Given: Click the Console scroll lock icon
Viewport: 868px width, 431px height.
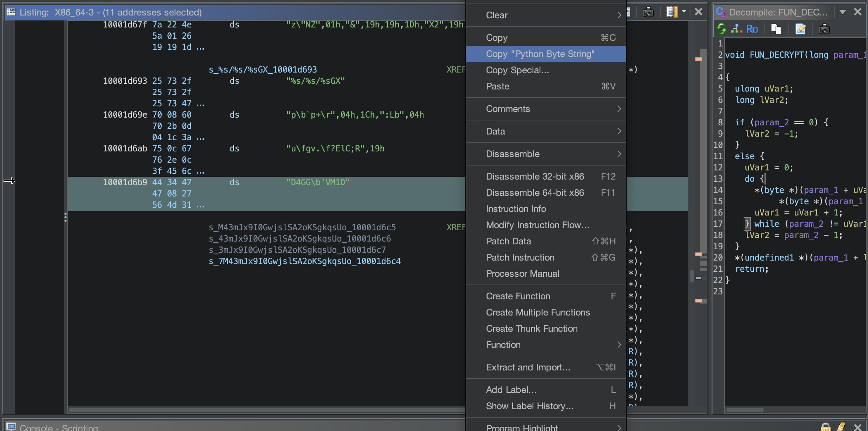Looking at the screenshot, I should click(x=826, y=427).
